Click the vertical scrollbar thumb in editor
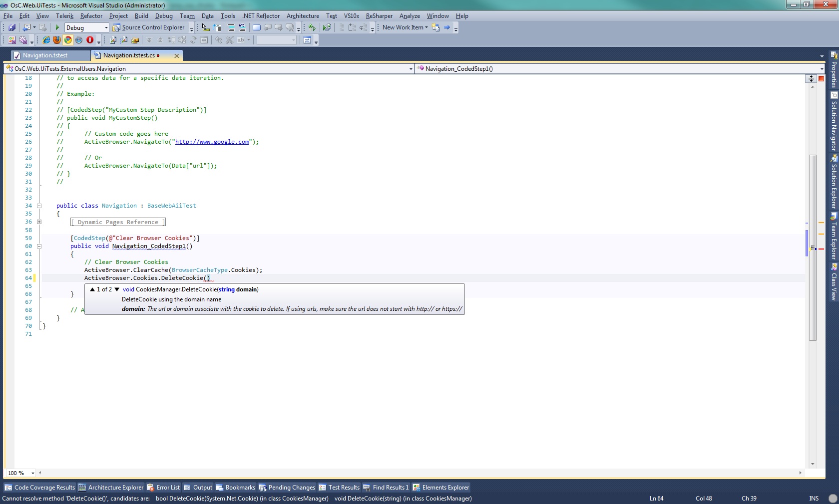The height and width of the screenshot is (504, 839). [x=813, y=248]
